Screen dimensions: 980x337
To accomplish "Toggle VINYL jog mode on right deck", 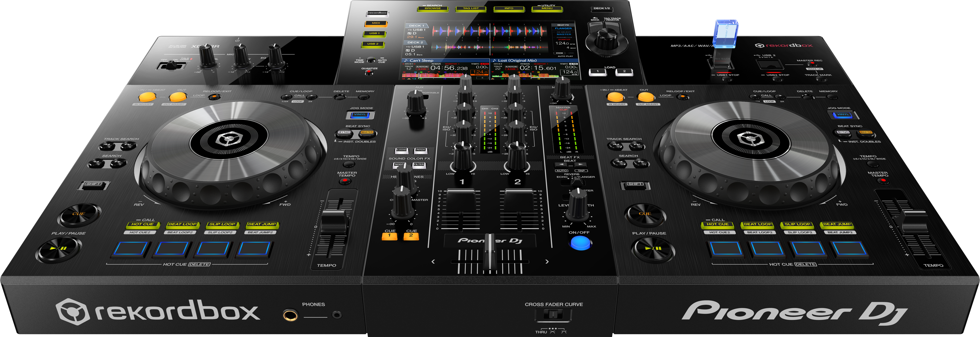I will pos(843,115).
